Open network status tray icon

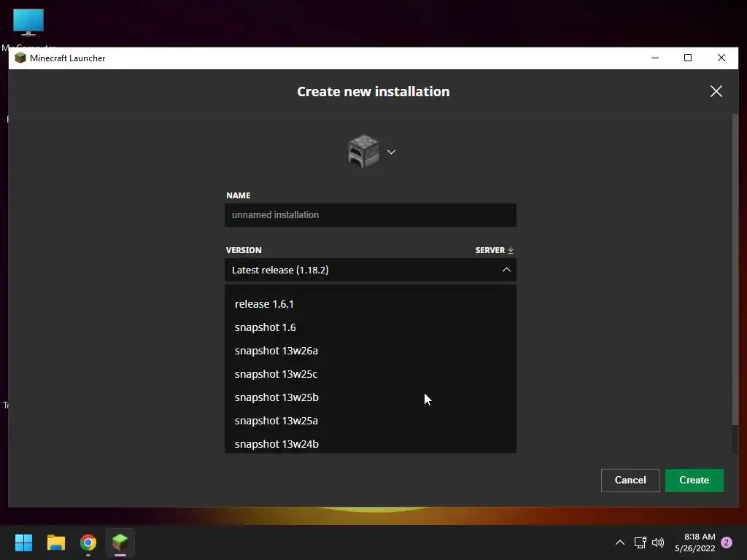[640, 542]
